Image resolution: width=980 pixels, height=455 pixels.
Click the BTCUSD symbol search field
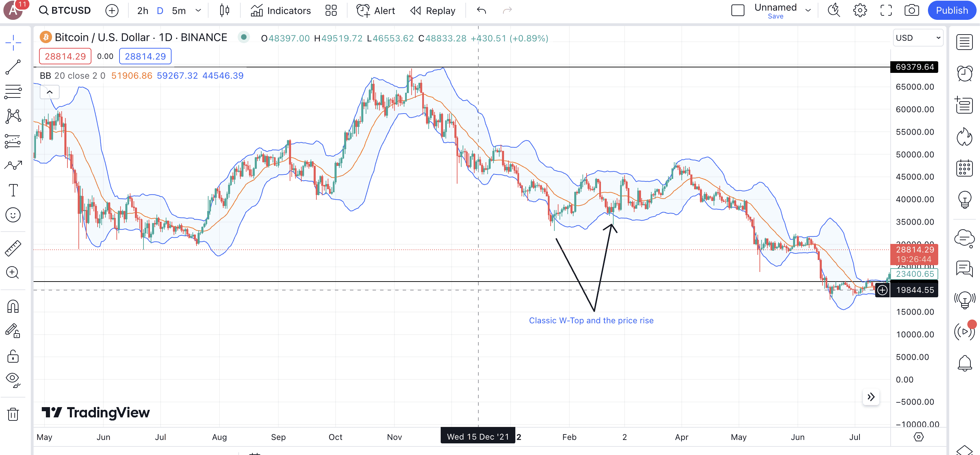(x=65, y=10)
